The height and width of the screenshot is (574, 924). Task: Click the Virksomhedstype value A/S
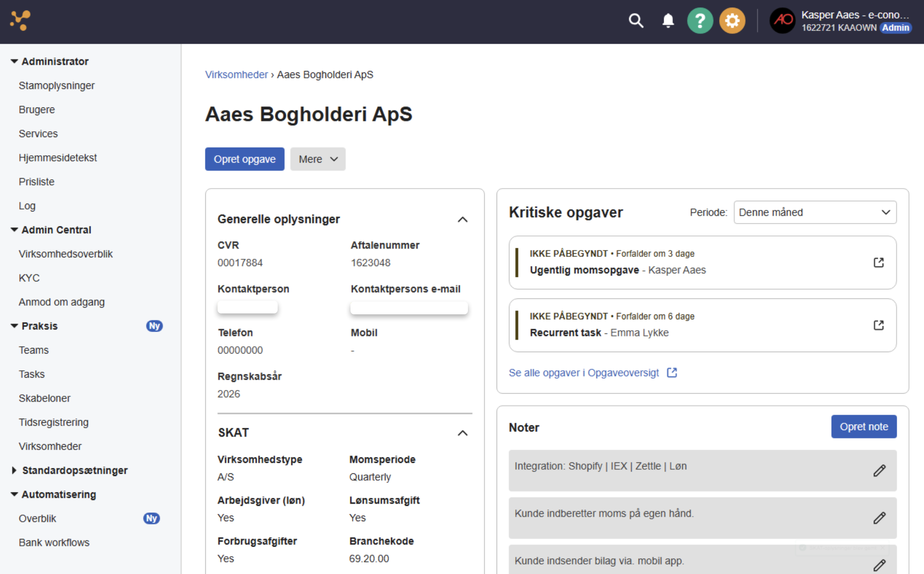pyautogui.click(x=226, y=477)
